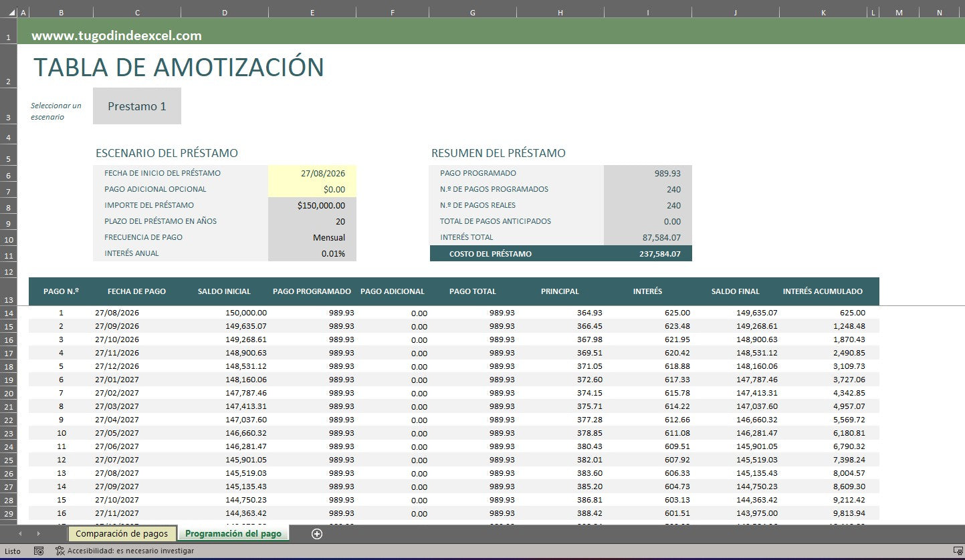Click next sheet navigation arrow
The width and height of the screenshot is (965, 560).
pyautogui.click(x=38, y=533)
